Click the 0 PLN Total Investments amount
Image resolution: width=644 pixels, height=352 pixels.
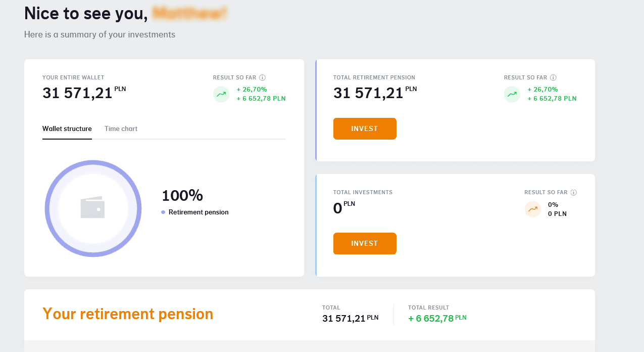(338, 208)
